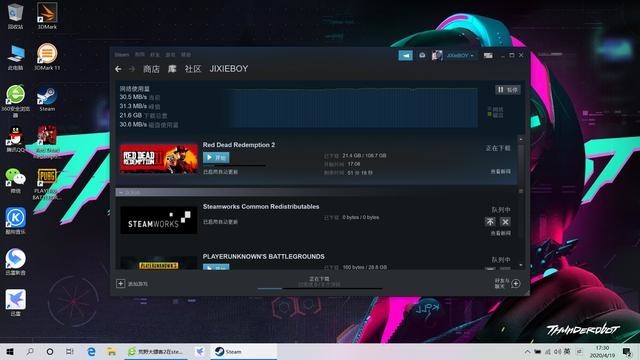Viewport: 640px width, 360px height.
Task: Click the downloads list scrollbar down arrow
Action: tap(521, 265)
